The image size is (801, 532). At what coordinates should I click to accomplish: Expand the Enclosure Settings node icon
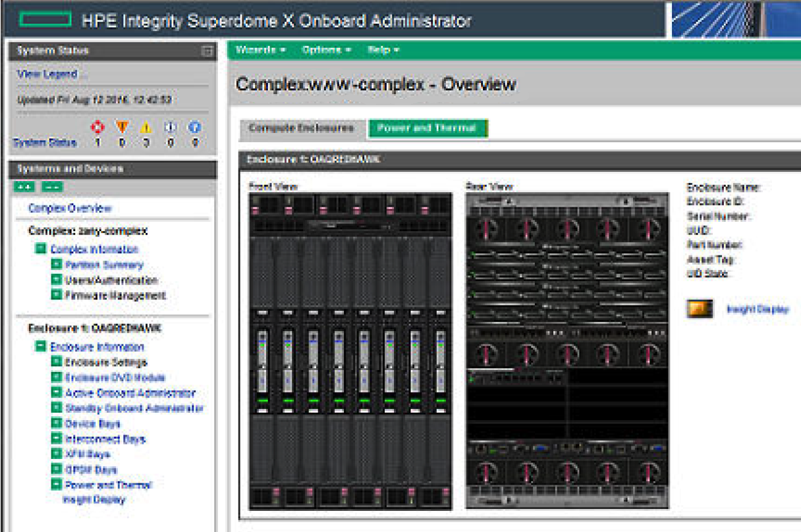coord(57,362)
